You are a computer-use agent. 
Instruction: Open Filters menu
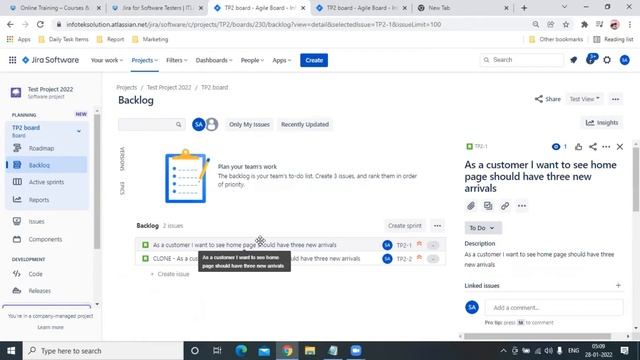pos(176,60)
